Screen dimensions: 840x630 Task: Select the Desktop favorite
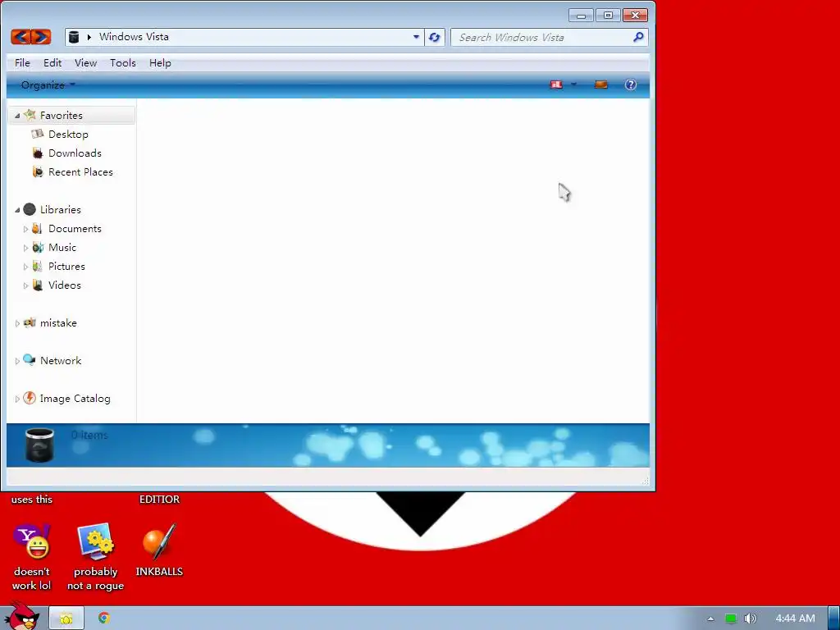tap(69, 135)
